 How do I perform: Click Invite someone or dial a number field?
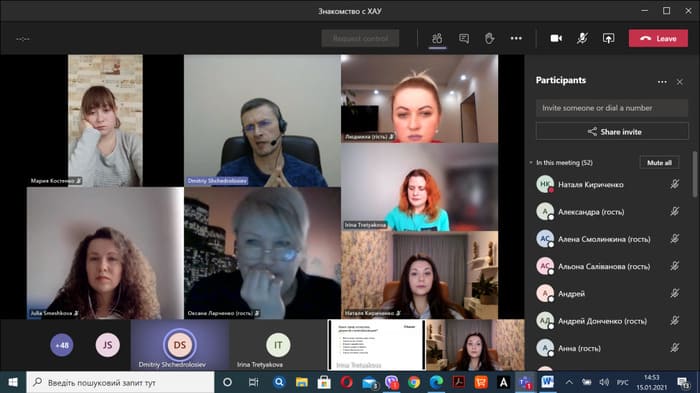click(x=612, y=108)
